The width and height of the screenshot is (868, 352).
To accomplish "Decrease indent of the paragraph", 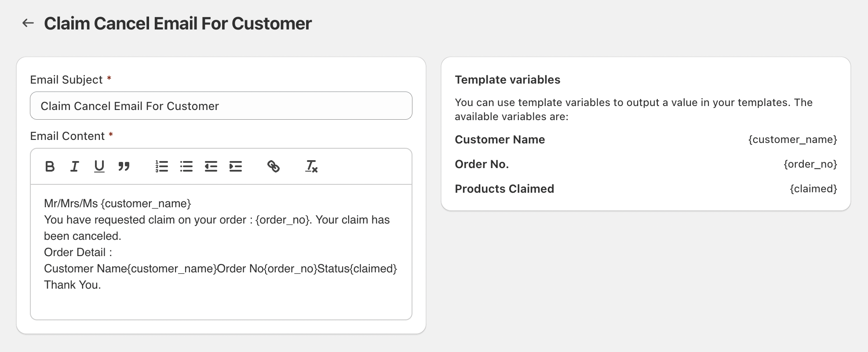I will 211,166.
